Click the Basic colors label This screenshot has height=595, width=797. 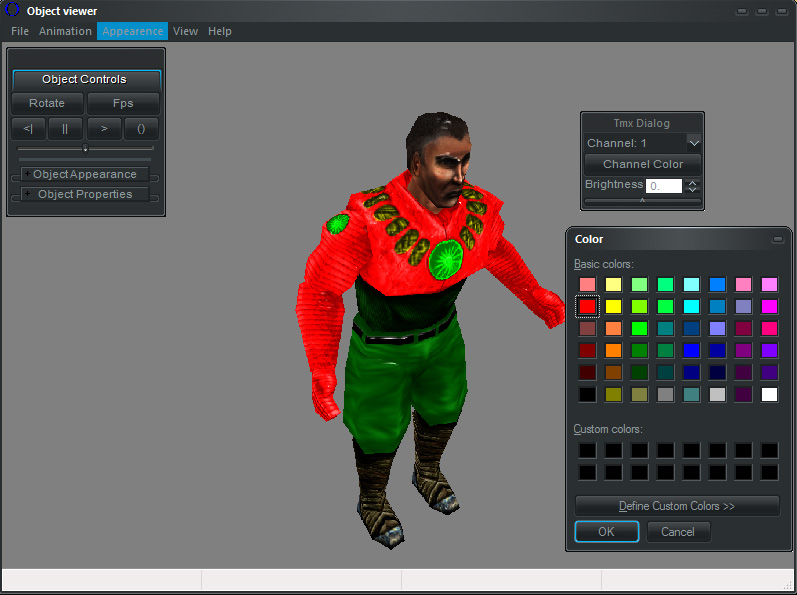[x=603, y=264]
